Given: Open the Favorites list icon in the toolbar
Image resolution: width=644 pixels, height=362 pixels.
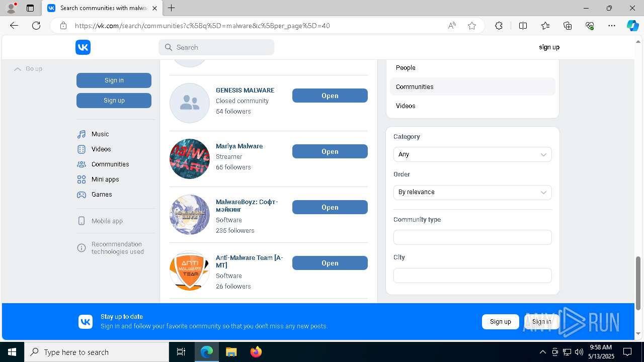Looking at the screenshot, I should coord(545,26).
